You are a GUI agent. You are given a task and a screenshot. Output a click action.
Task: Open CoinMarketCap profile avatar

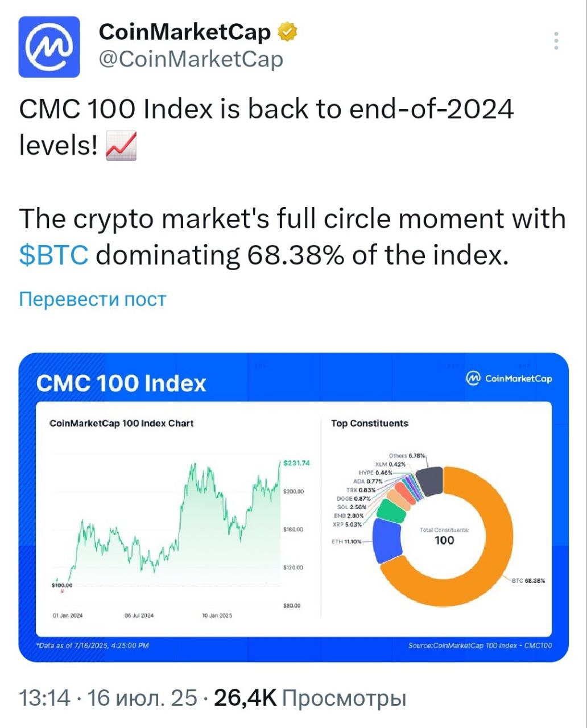[49, 47]
